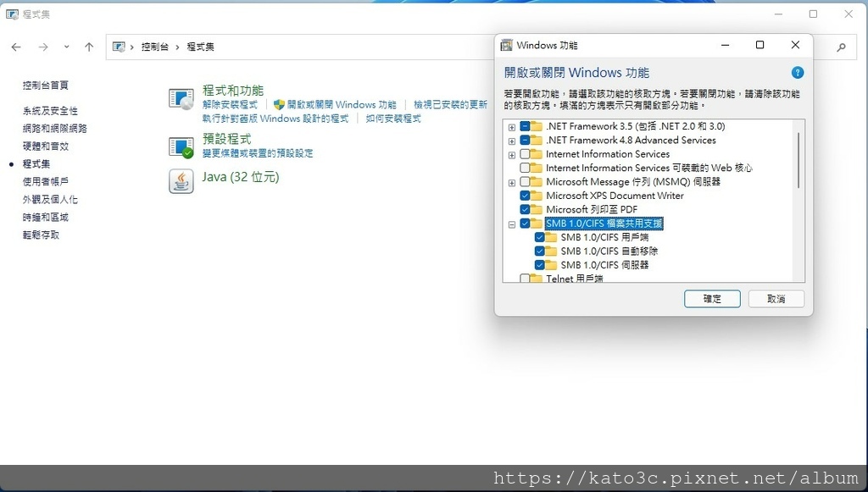The image size is (868, 492).
Task: Open 程式和功能 heading link
Action: pyautogui.click(x=233, y=90)
